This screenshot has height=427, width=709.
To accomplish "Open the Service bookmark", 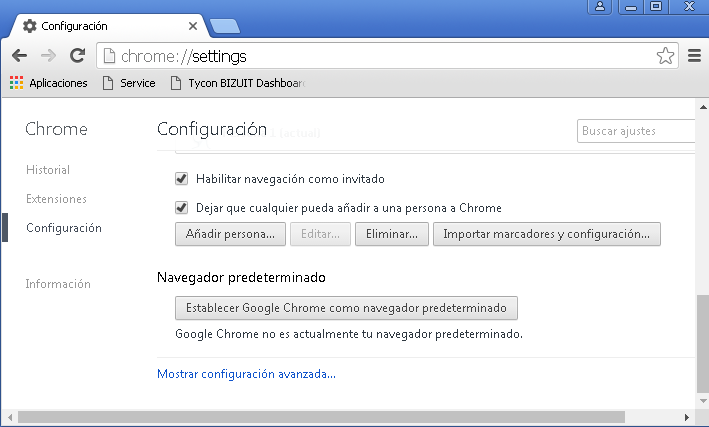I will [x=129, y=83].
